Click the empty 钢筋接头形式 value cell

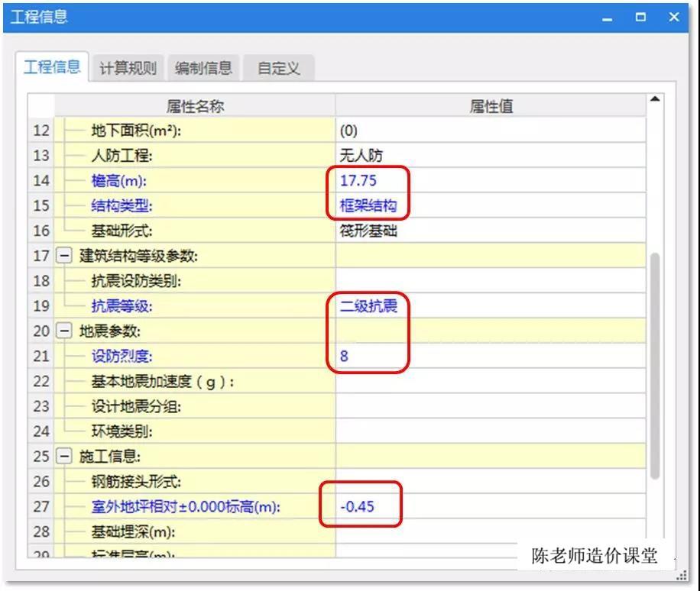tap(490, 481)
